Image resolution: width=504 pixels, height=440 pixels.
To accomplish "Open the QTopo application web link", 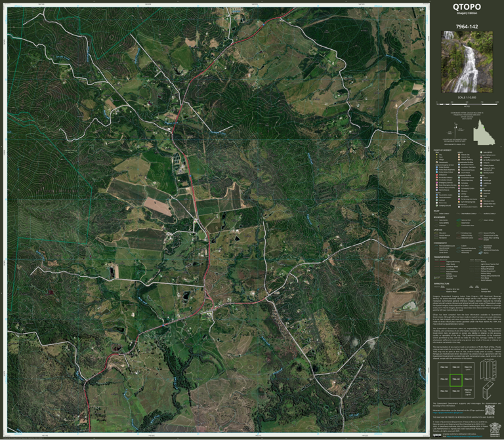I will [448, 412].
